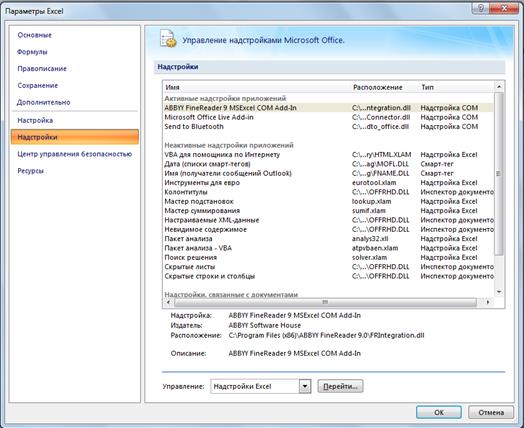The width and height of the screenshot is (524, 428).
Task: Click the Перейти... button
Action: click(340, 386)
